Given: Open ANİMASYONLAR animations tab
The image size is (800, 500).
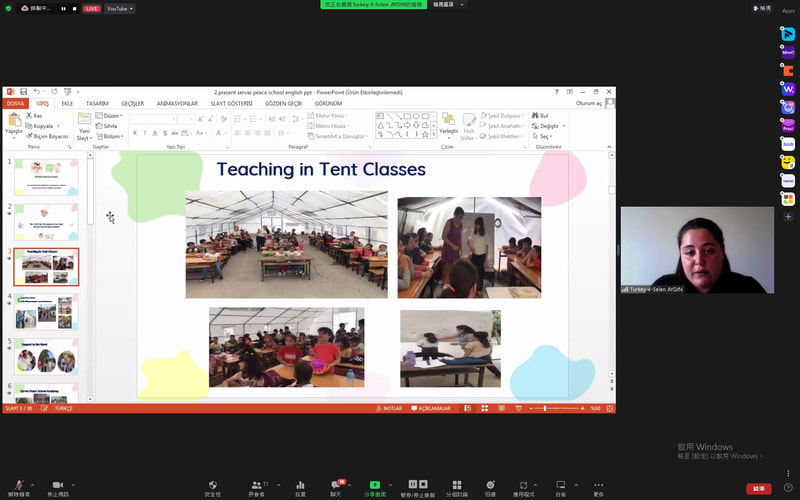Looking at the screenshot, I should [177, 104].
